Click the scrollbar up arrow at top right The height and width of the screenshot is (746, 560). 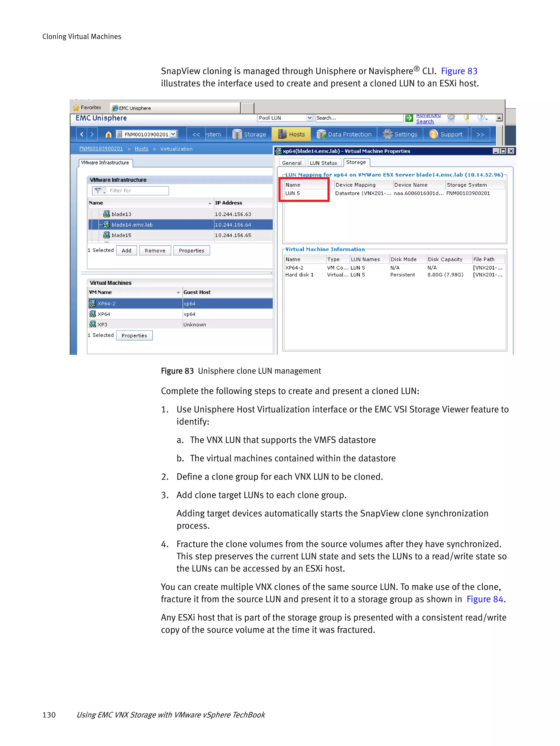[x=499, y=118]
